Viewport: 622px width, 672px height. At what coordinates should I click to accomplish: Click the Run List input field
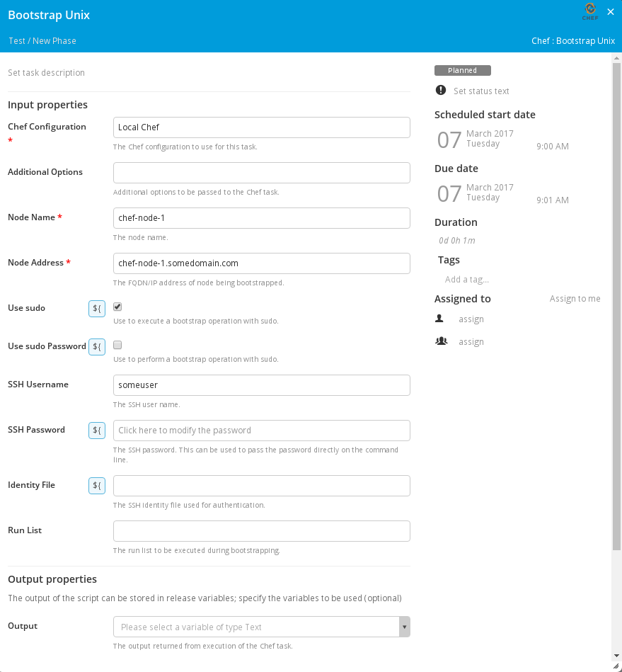click(x=262, y=531)
